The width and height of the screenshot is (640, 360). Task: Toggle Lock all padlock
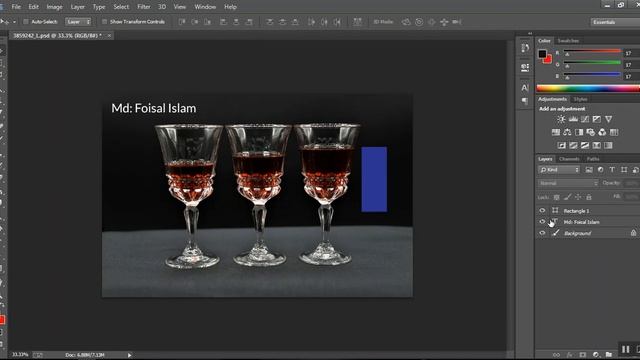(589, 197)
